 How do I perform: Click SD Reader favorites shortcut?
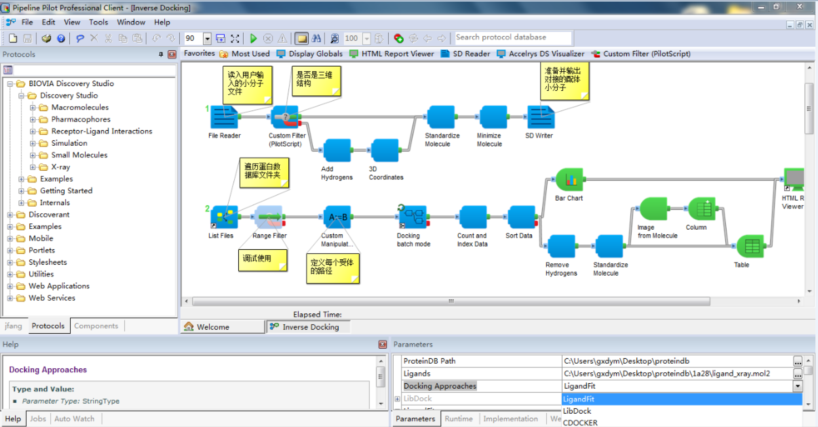coord(465,54)
